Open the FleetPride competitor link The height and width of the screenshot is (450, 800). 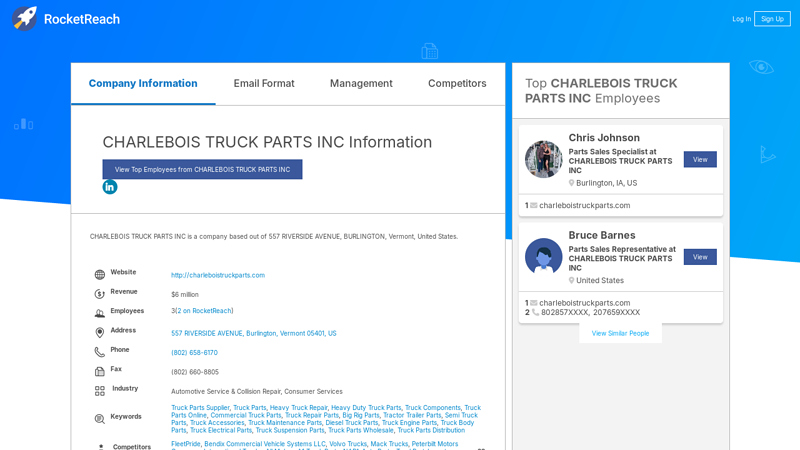coord(186,444)
